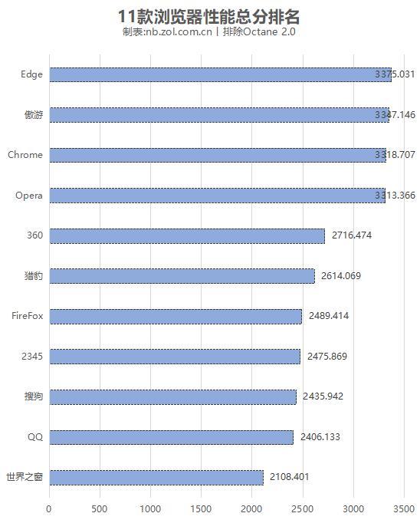This screenshot has height=523, width=420.
Task: Click the 2000 axis tick label
Action: point(251,509)
